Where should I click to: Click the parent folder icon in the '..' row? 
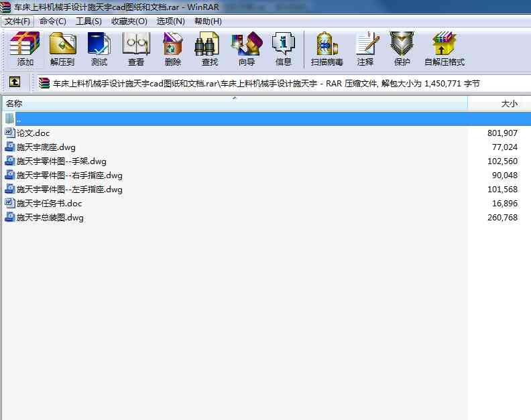click(x=9, y=119)
